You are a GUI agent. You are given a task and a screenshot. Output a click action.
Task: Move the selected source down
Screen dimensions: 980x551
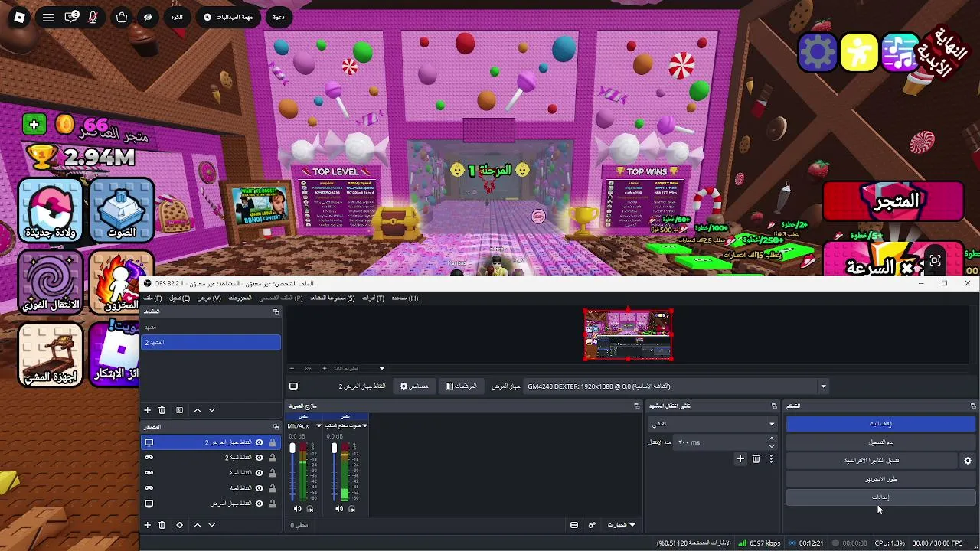pos(212,525)
